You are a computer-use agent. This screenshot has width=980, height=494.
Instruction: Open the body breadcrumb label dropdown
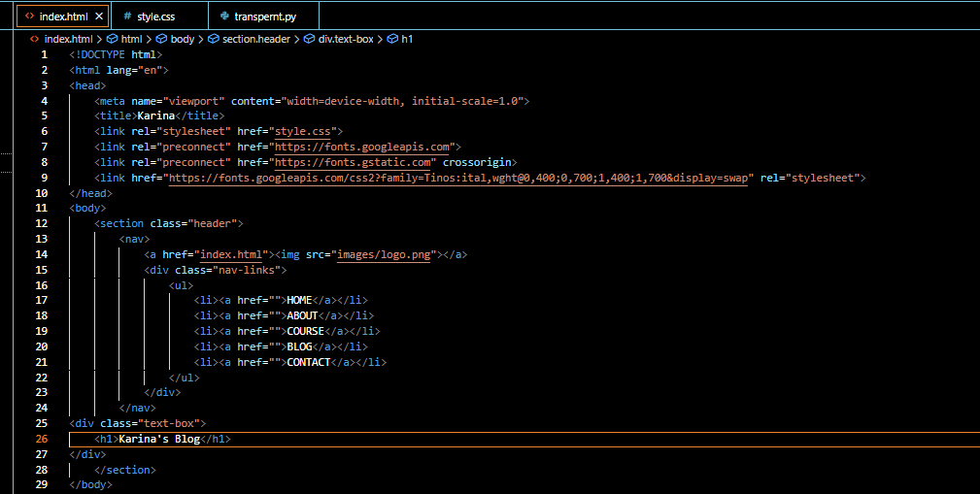(182, 39)
